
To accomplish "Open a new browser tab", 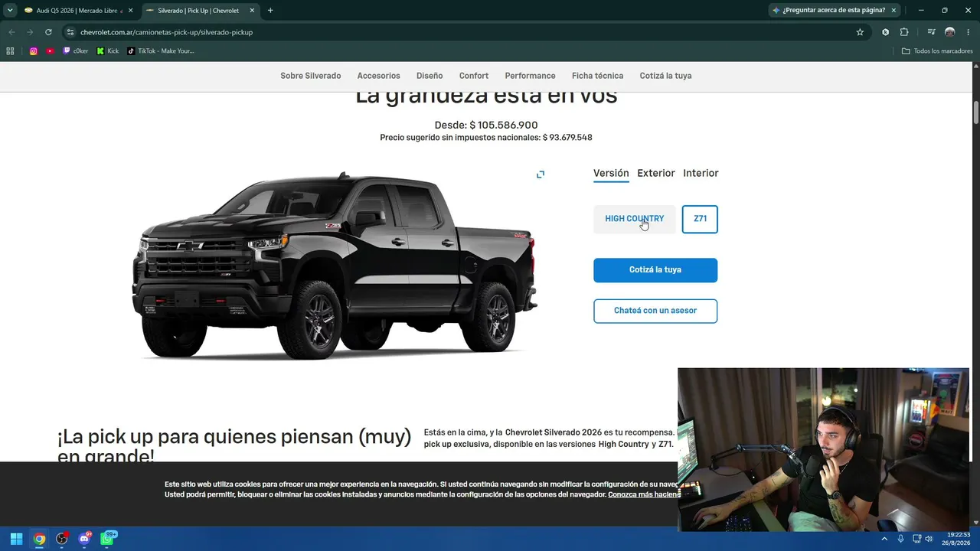I will [270, 11].
